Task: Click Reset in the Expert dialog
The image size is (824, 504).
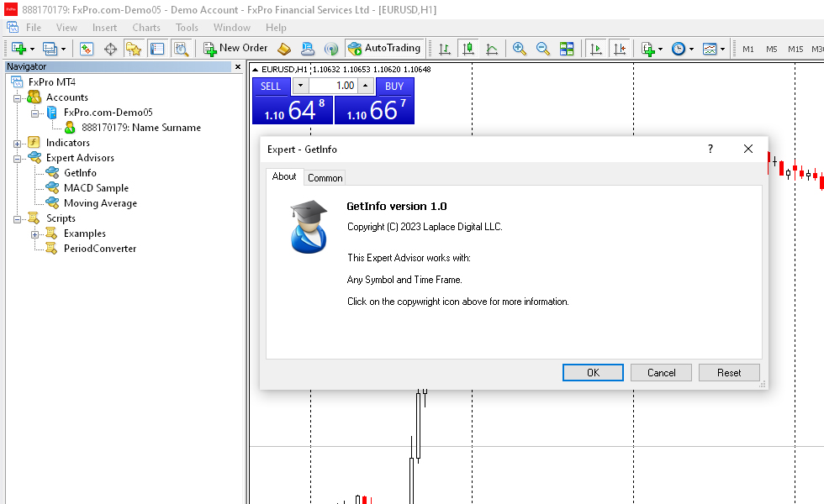Action: (729, 373)
